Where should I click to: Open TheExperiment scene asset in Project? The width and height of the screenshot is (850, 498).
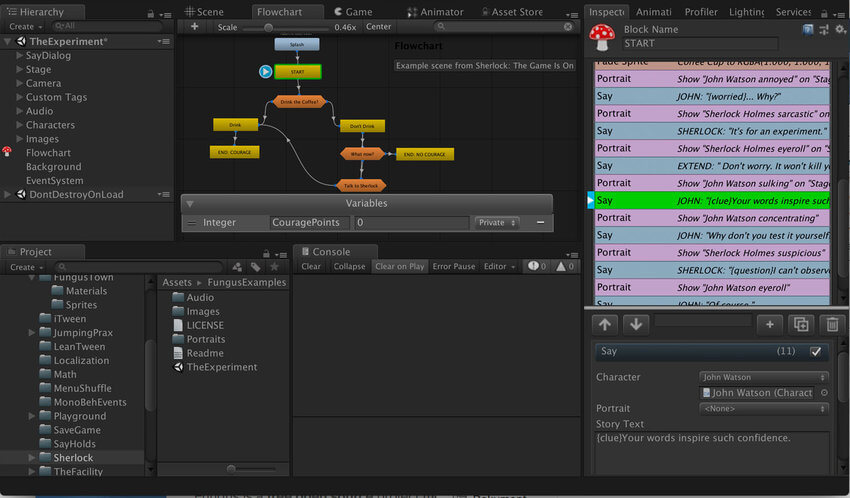(215, 367)
